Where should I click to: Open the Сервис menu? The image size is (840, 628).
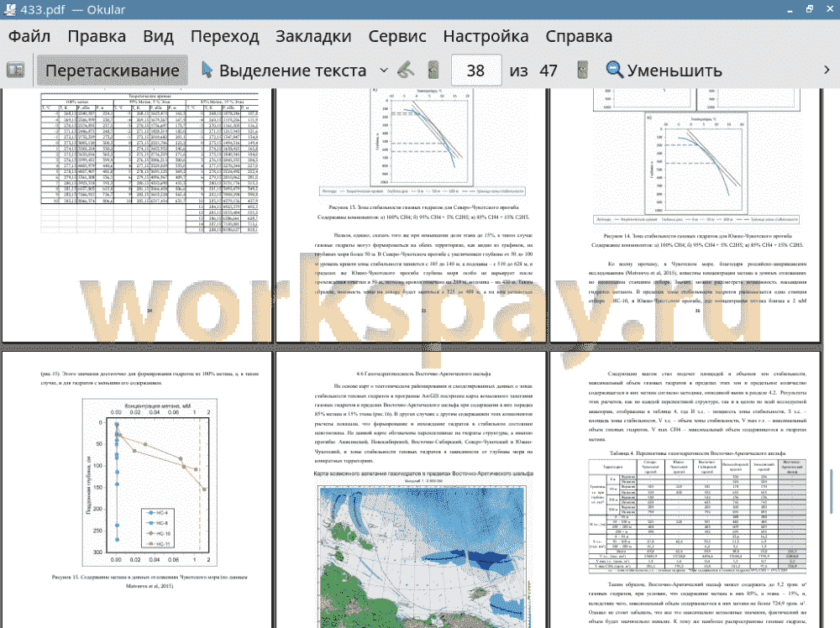(x=397, y=36)
